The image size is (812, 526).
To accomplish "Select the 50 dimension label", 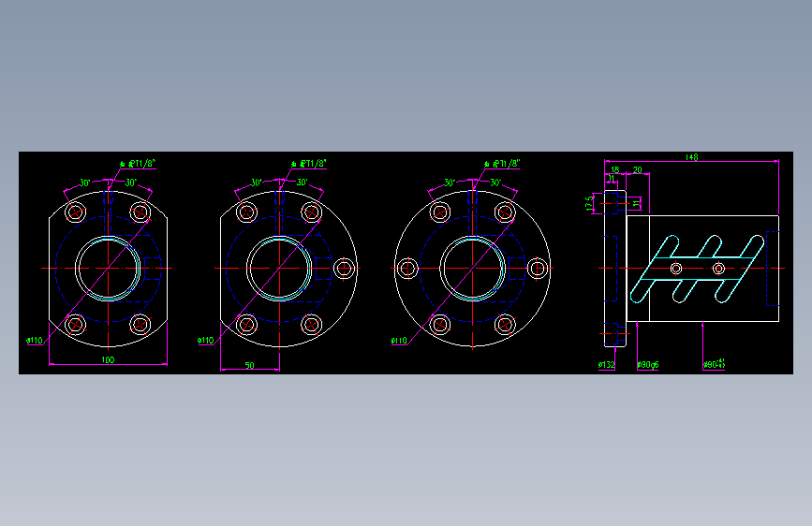I will (250, 366).
